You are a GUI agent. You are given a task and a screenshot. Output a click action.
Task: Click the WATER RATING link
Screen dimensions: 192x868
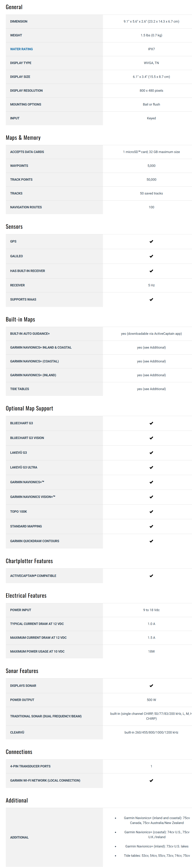pos(21,49)
